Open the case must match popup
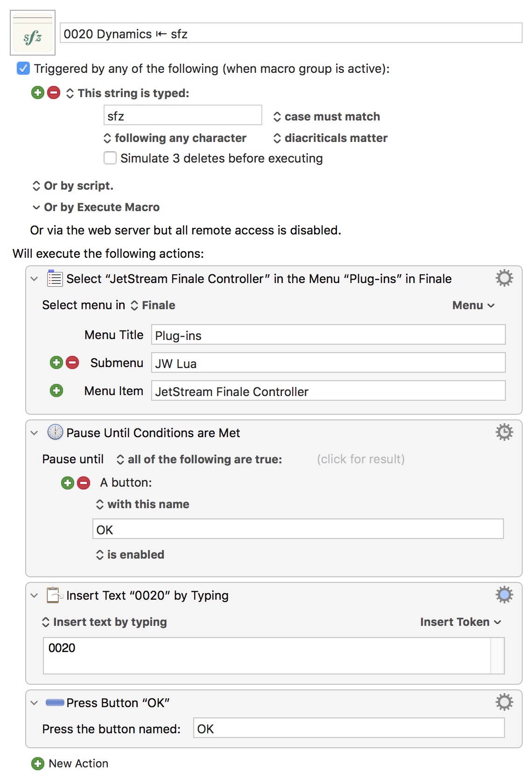This screenshot has width=532, height=780. point(327,116)
